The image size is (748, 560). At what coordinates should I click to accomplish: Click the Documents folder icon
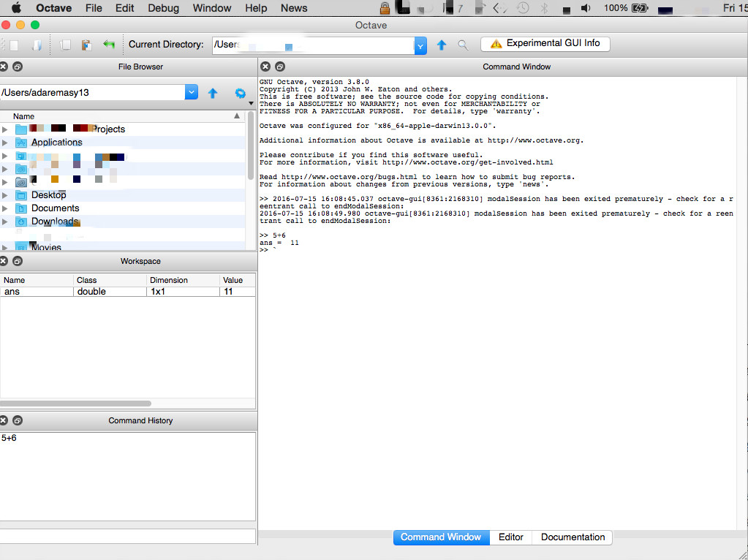[21, 208]
